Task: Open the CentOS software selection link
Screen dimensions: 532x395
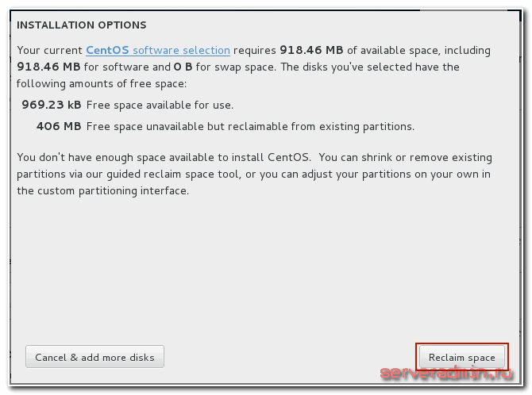Action: pyautogui.click(x=157, y=50)
